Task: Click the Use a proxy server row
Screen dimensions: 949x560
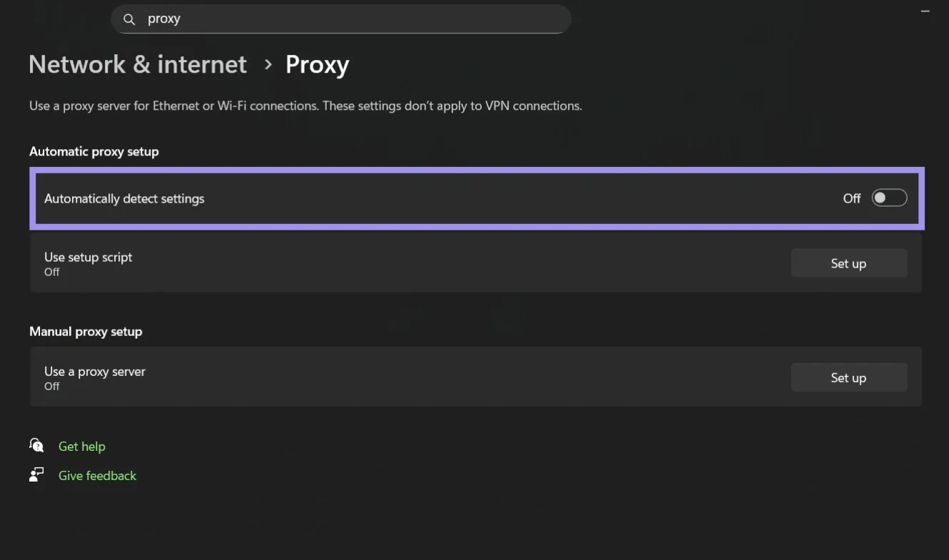Action: coord(357,377)
